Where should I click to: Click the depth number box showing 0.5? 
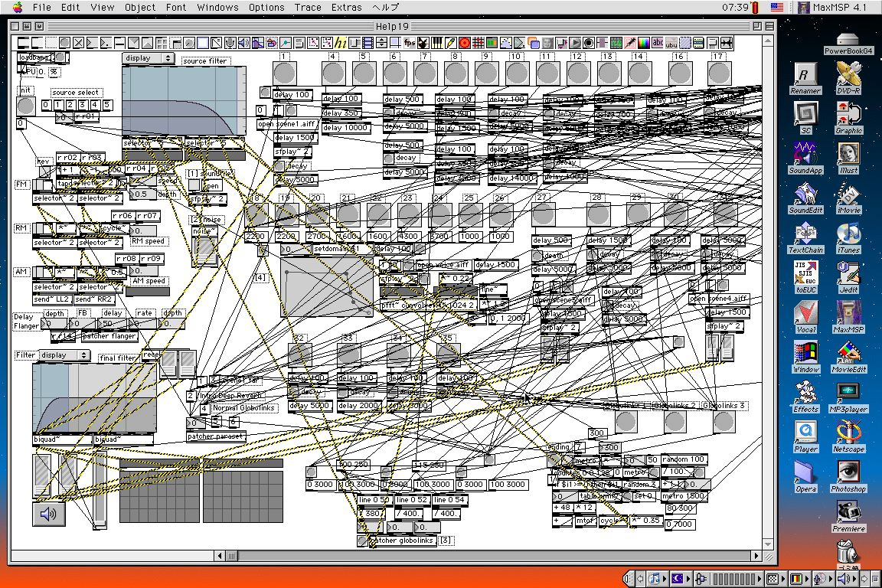coord(143,194)
